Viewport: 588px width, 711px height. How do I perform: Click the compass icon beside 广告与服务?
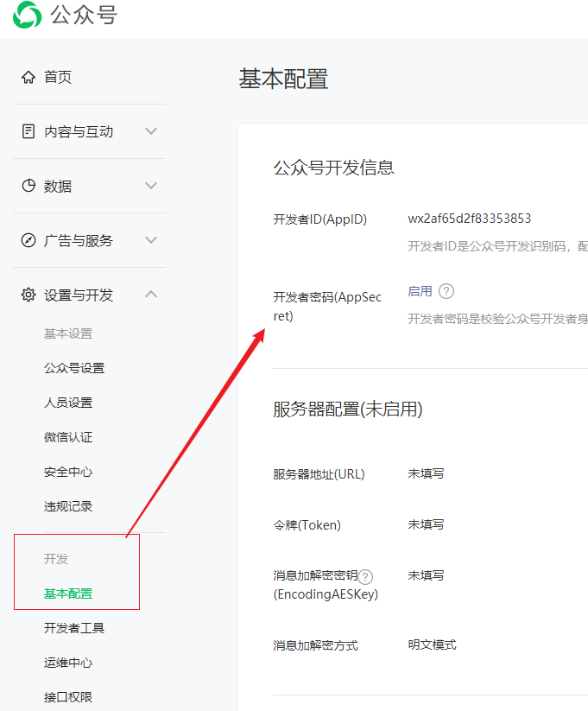[28, 240]
